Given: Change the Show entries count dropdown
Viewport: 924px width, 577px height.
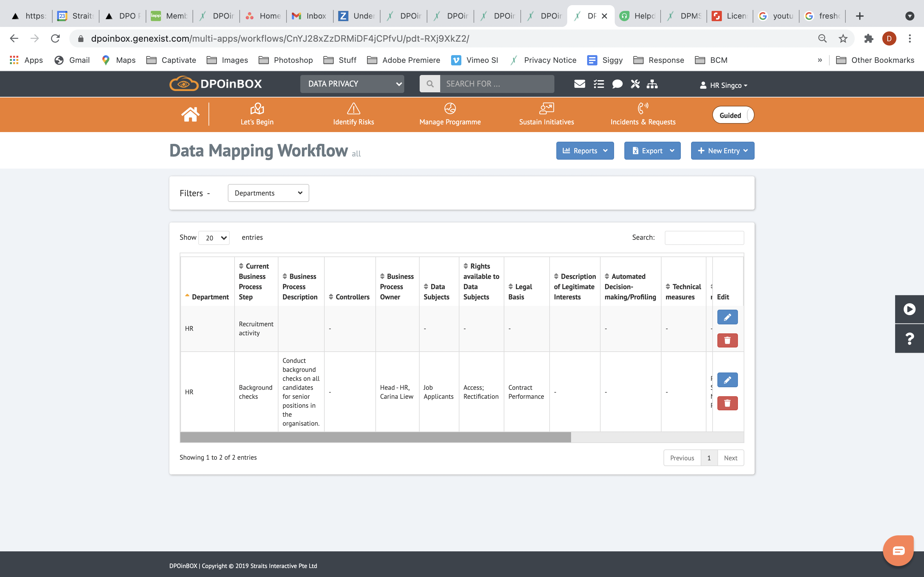Looking at the screenshot, I should (214, 238).
